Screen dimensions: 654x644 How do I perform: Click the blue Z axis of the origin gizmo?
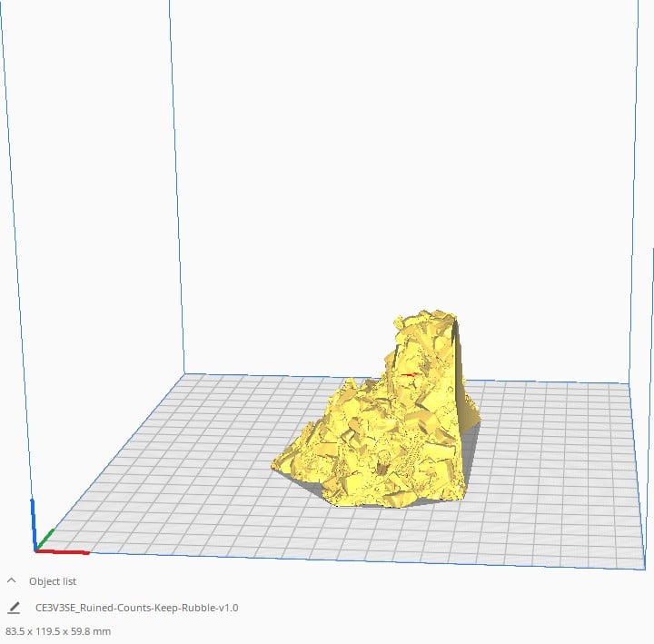point(34,522)
